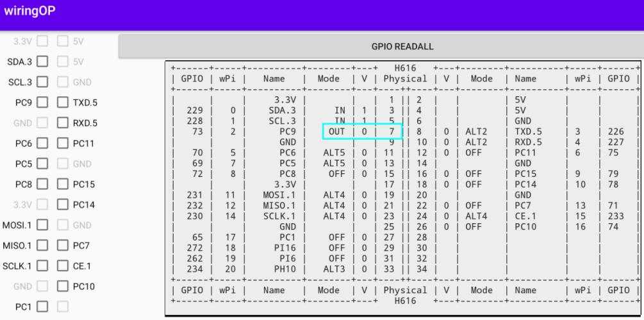Image resolution: width=644 pixels, height=320 pixels.
Task: Toggle the SCLK.1 pin checkbox
Action: click(x=42, y=265)
